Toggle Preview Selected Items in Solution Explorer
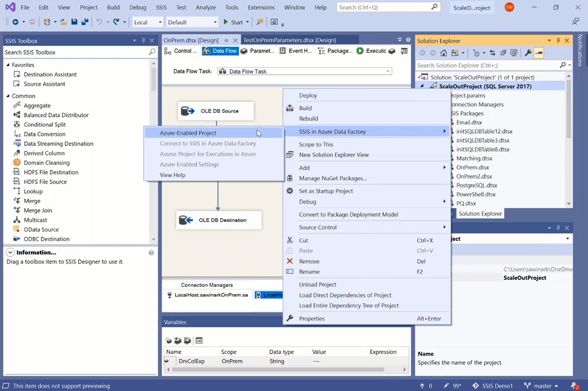Viewport: 588px width, 391px height. coord(539,53)
